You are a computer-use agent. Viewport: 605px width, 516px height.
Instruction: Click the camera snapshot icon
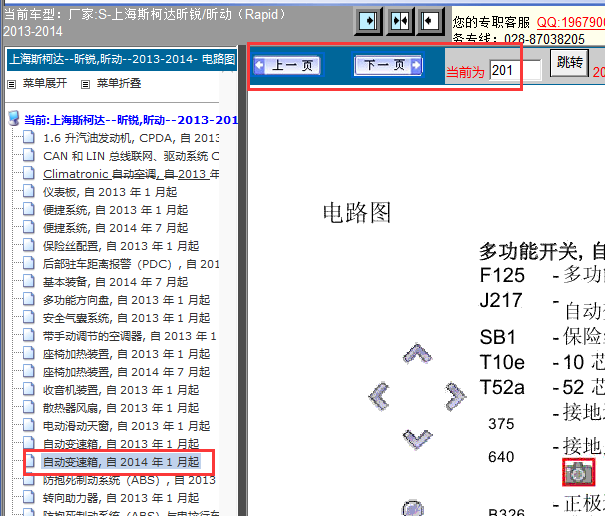(578, 472)
